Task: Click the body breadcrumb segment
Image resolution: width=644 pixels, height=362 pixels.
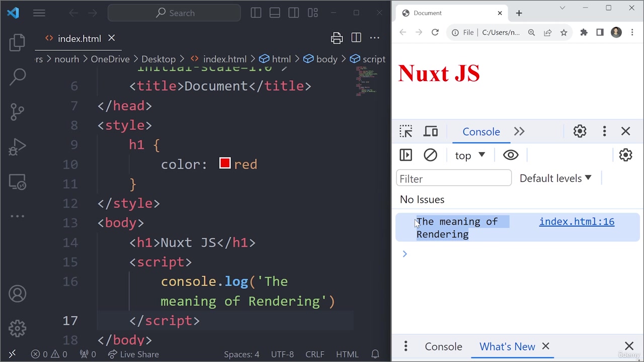Action: point(320,59)
